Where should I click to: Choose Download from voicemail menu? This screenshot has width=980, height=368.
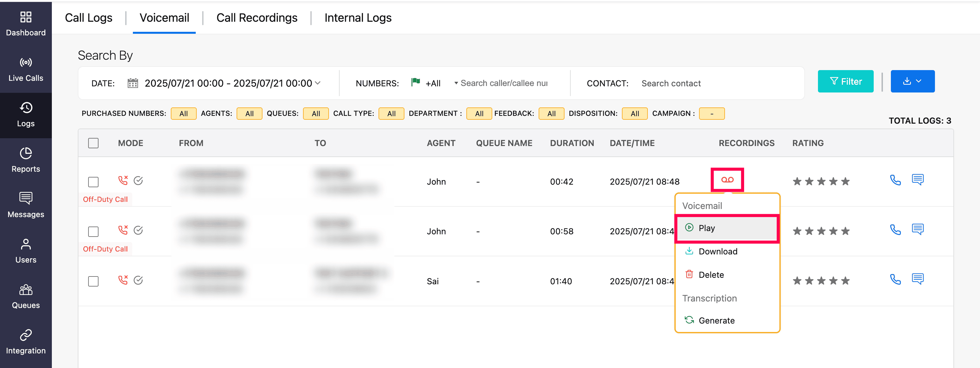[717, 251]
